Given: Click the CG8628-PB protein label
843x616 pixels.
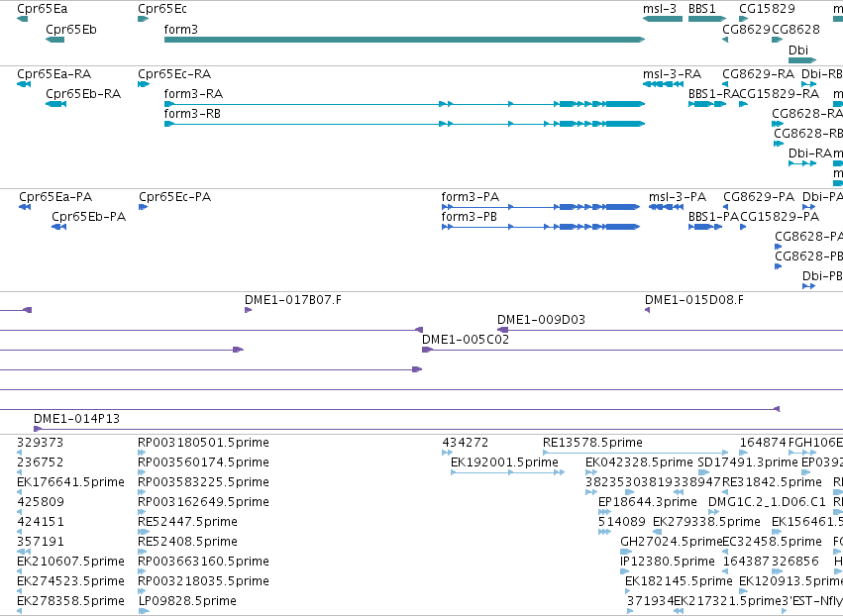Looking at the screenshot, I should (x=808, y=257).
